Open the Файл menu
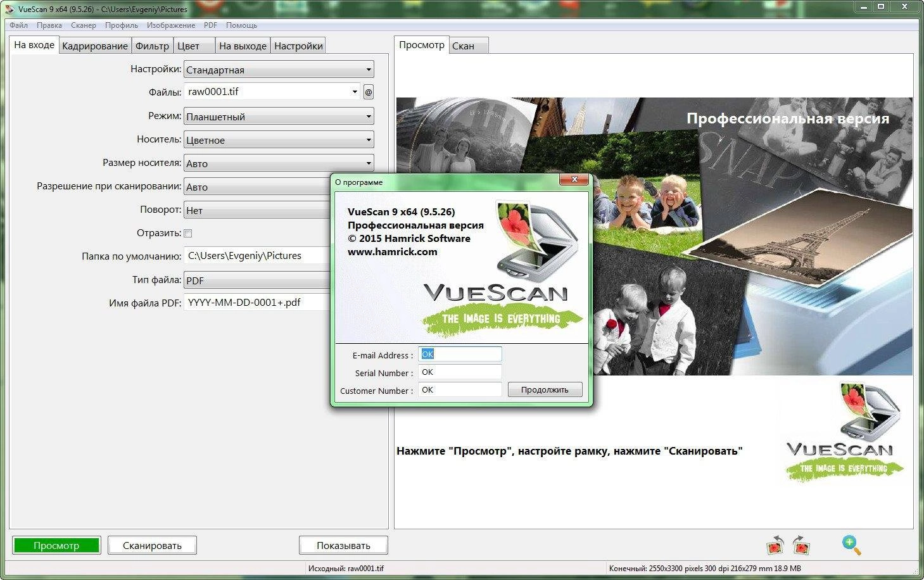The height and width of the screenshot is (580, 924). coord(18,25)
